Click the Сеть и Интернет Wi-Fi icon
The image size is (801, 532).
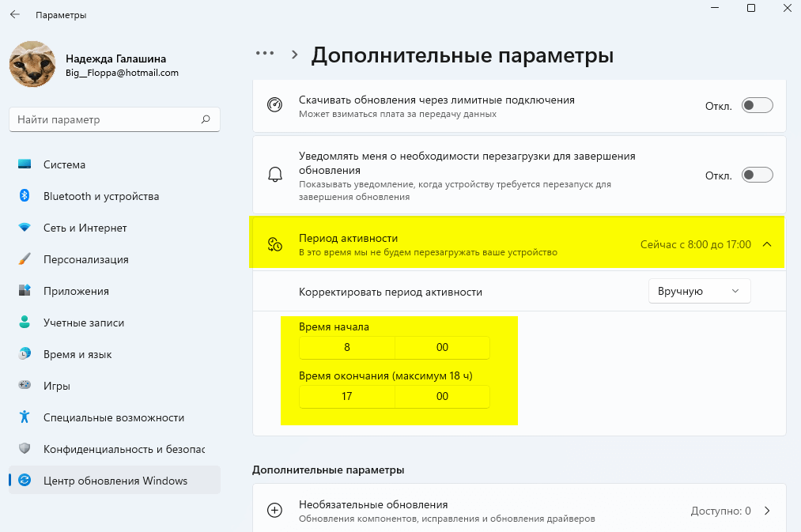(x=25, y=228)
